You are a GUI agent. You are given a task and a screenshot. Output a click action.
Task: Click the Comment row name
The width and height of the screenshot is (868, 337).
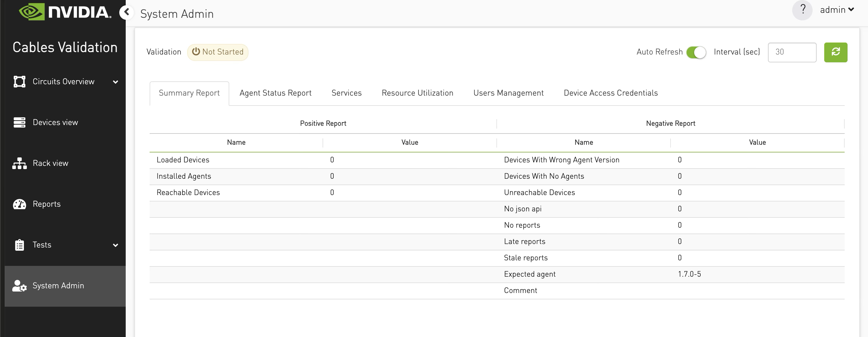(520, 291)
